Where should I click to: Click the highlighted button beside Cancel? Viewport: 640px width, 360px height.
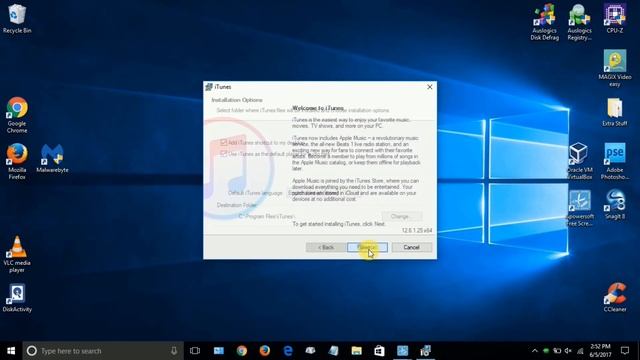pyautogui.click(x=367, y=247)
